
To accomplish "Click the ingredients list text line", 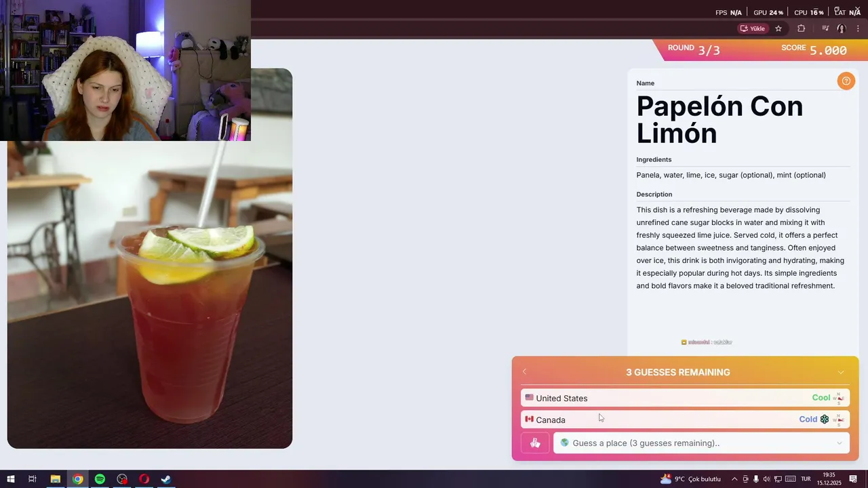I will pos(731,175).
